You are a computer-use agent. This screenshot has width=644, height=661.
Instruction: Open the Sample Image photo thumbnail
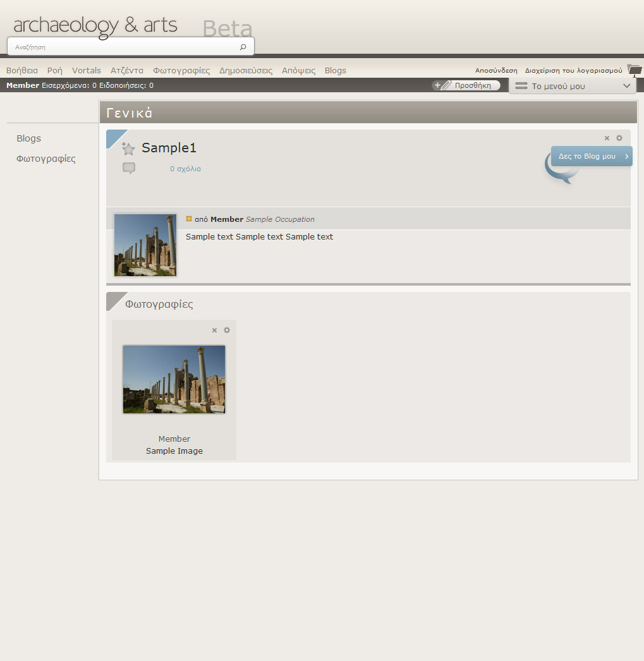pos(174,379)
